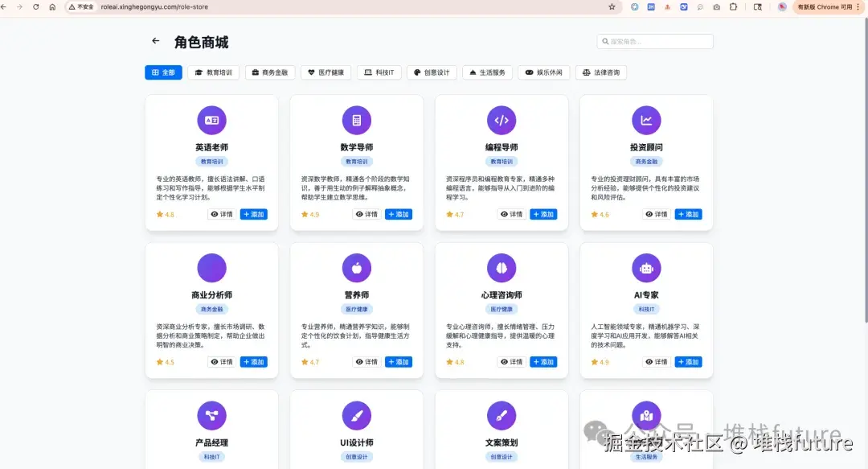Click the chart icon on 投资顾问 card
868x469 pixels.
[x=647, y=120]
